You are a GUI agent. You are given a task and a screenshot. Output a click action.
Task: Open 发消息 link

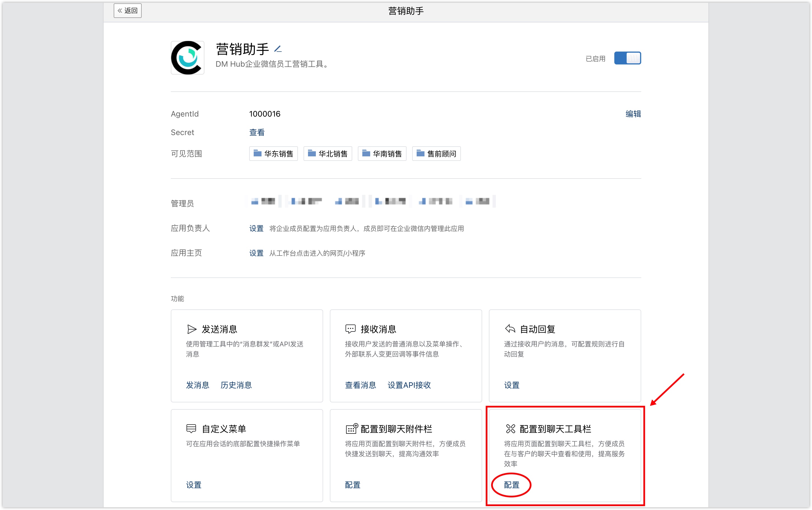[197, 385]
